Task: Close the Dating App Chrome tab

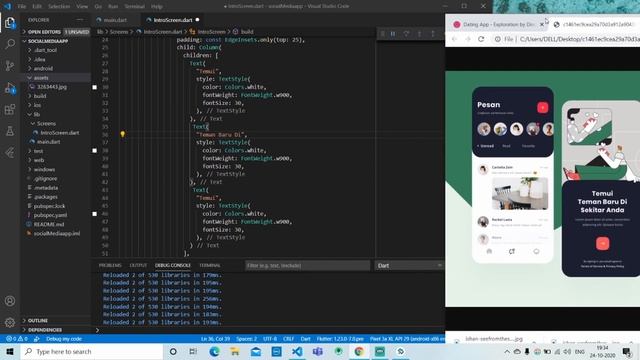Action: (542, 24)
